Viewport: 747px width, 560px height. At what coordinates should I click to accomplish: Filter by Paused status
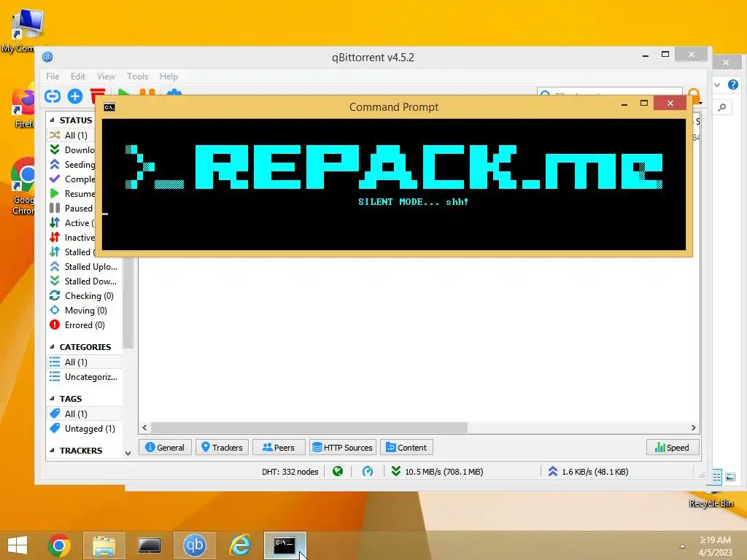click(x=71, y=208)
